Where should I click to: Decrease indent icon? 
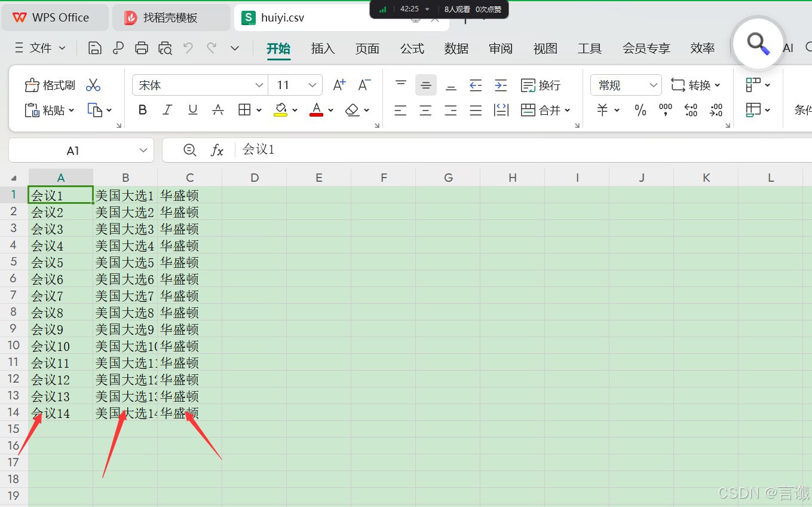(x=476, y=85)
